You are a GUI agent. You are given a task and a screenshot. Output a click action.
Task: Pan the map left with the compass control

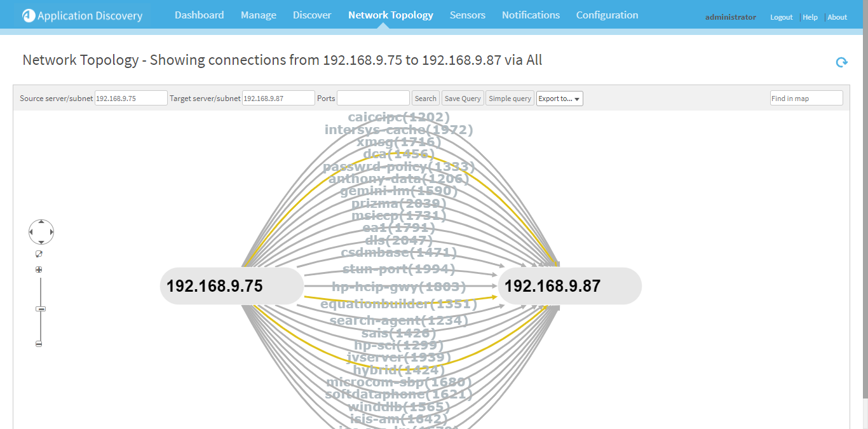coord(32,232)
